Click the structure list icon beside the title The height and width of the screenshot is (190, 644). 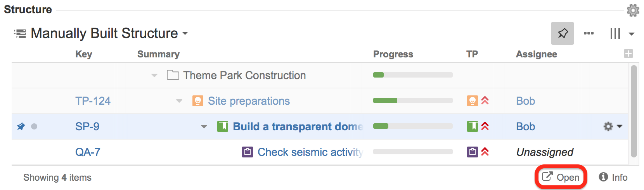pyautogui.click(x=20, y=33)
